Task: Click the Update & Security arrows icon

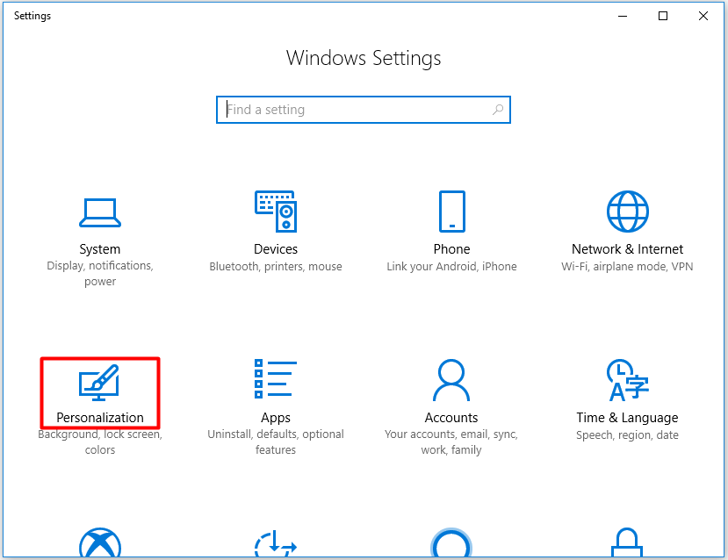Action: point(276,544)
